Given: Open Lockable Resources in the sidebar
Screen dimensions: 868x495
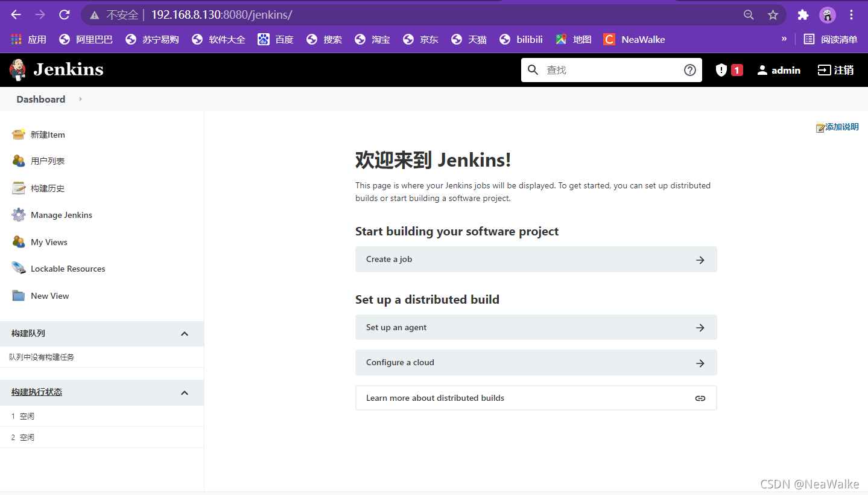Looking at the screenshot, I should pyautogui.click(x=68, y=269).
